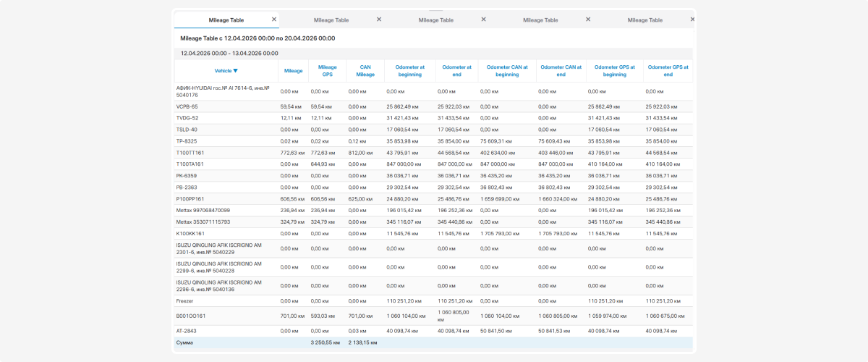Collapse the 12.04.2026 00:00 - 13.04.2026 00:00 group row
This screenshot has height=362, width=868.
click(x=433, y=54)
